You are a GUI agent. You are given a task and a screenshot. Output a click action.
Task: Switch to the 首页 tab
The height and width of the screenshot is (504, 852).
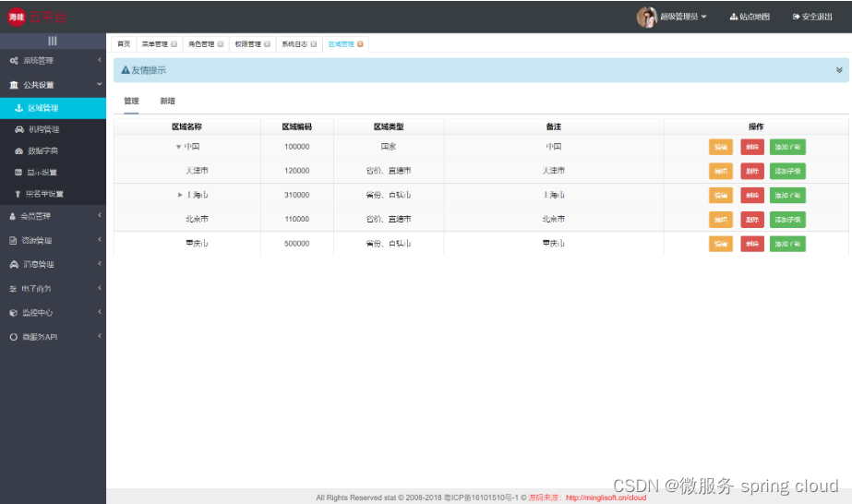124,44
